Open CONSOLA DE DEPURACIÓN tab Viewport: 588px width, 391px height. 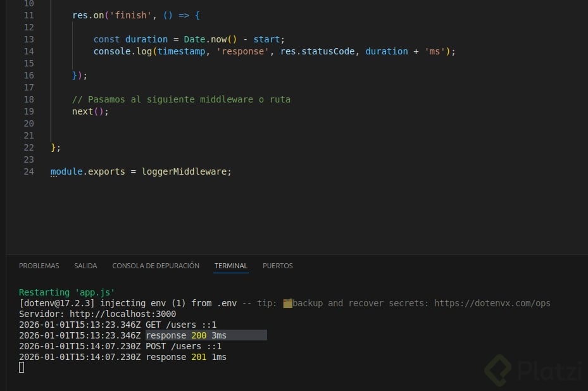click(156, 266)
